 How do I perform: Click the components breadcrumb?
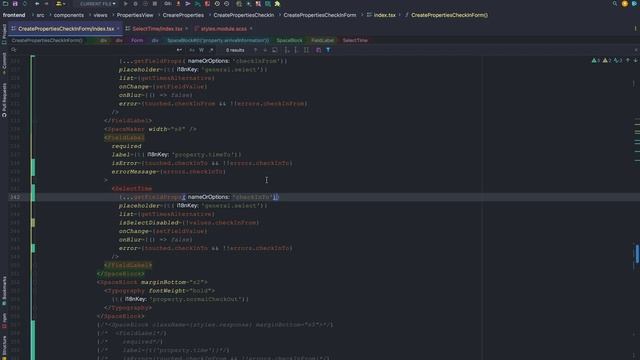point(69,15)
